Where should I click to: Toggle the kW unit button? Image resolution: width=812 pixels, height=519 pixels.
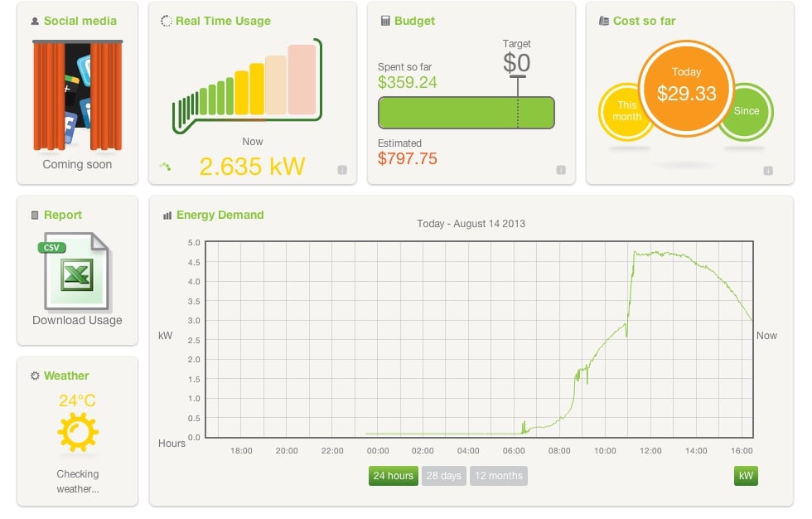click(x=746, y=476)
